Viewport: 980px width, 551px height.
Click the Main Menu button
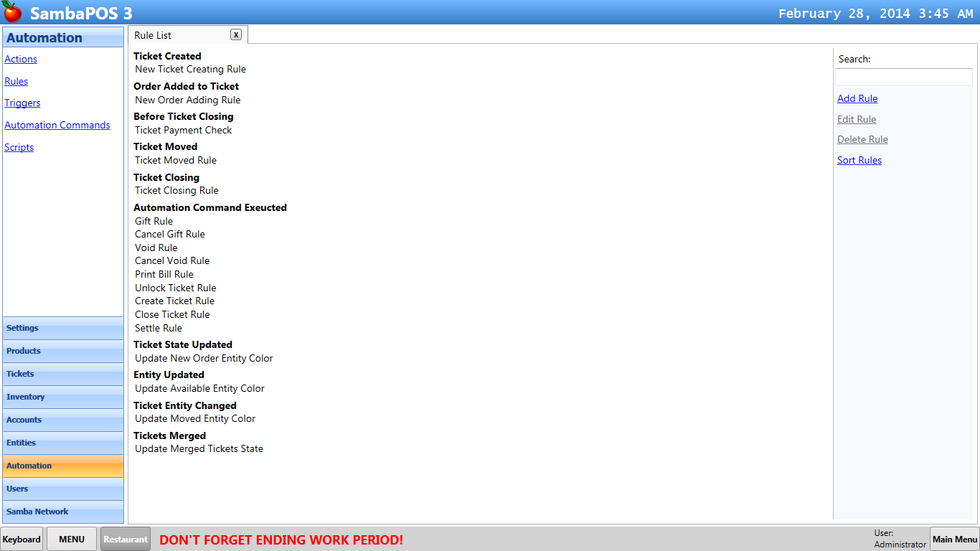click(x=954, y=539)
